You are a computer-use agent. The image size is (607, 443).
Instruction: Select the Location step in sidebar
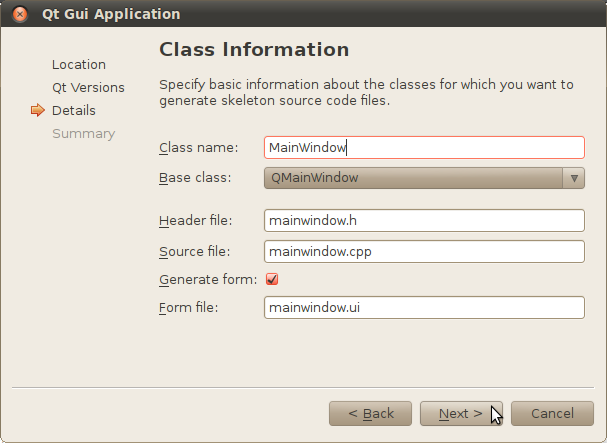[x=79, y=65]
